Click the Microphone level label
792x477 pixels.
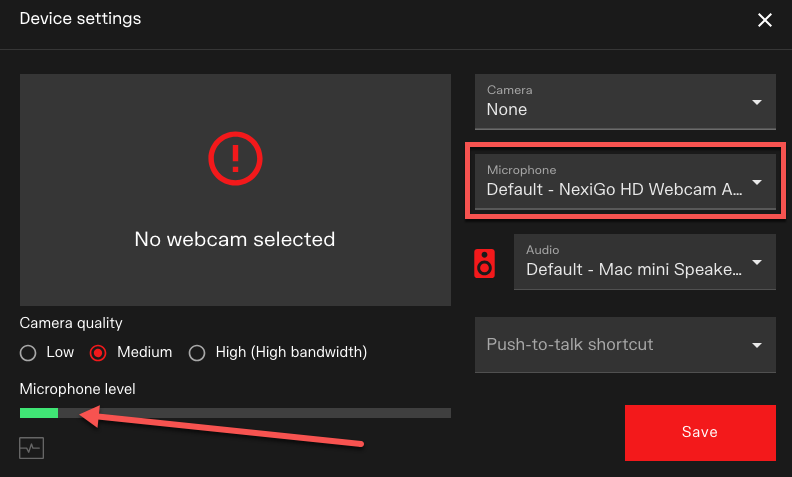[x=77, y=389]
